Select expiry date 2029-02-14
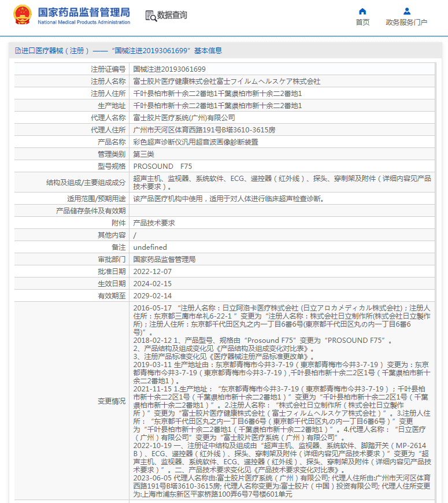448x503 pixels. 153,296
